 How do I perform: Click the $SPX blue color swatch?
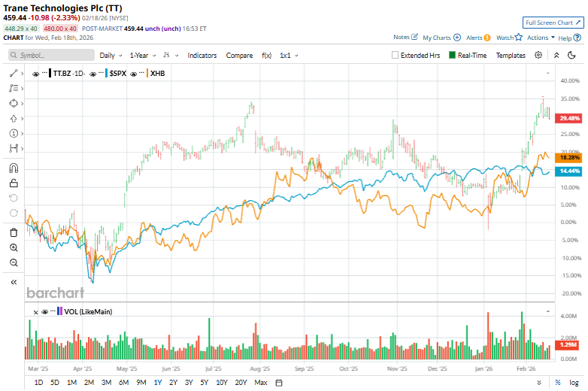click(x=107, y=73)
